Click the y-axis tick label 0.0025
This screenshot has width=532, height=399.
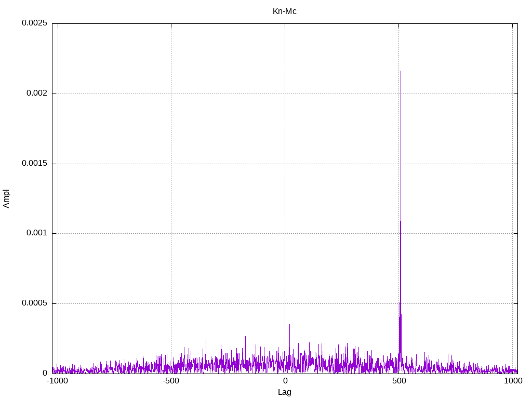point(34,23)
